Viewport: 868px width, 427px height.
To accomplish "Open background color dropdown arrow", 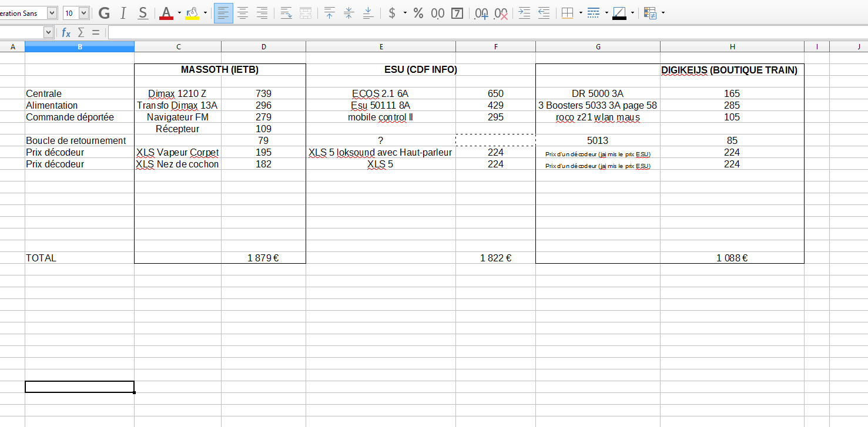I will point(205,13).
